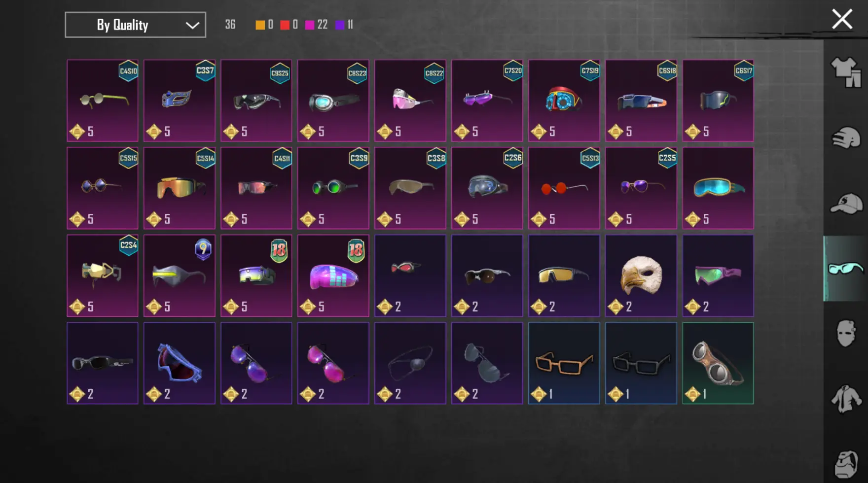The image size is (868, 483).
Task: Select the orange square-frame glasses
Action: click(564, 363)
